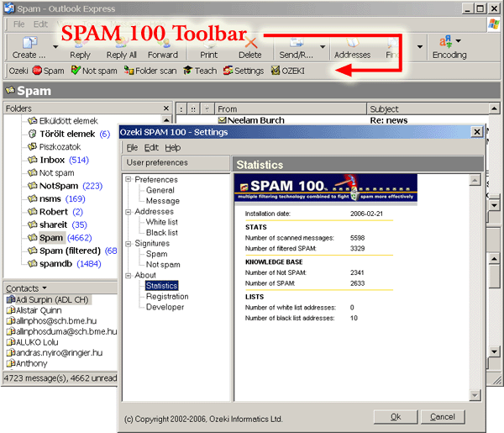This screenshot has height=433, width=504.
Task: Open File menu in Settings dialog
Action: click(x=132, y=148)
